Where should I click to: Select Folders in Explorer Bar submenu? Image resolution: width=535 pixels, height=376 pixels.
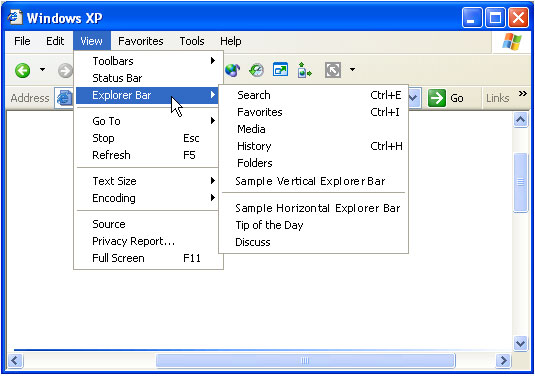click(313, 163)
